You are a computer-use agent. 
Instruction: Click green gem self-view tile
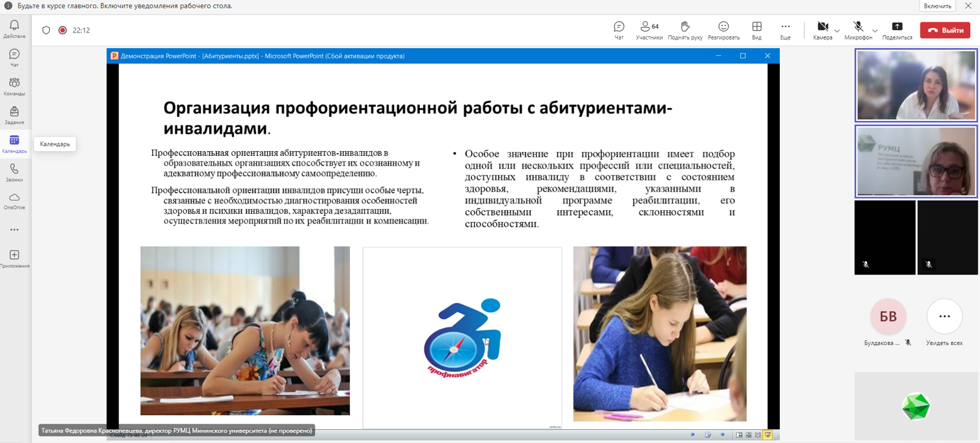point(916,406)
